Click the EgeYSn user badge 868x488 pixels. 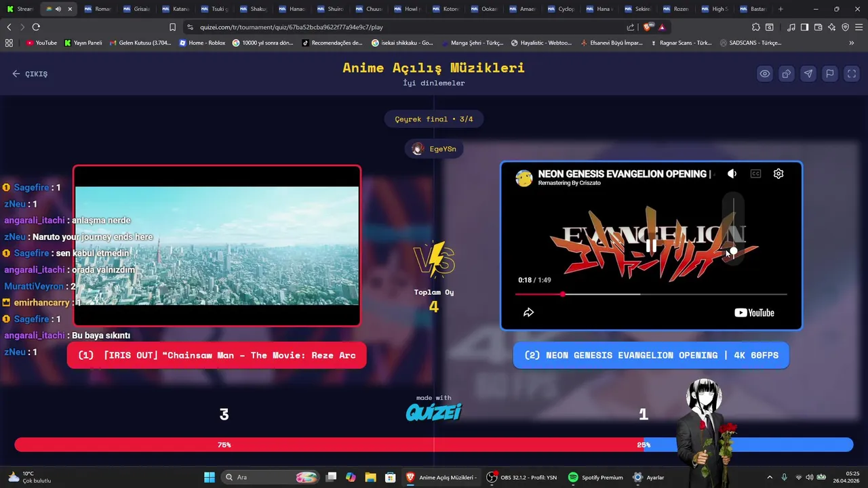(434, 149)
